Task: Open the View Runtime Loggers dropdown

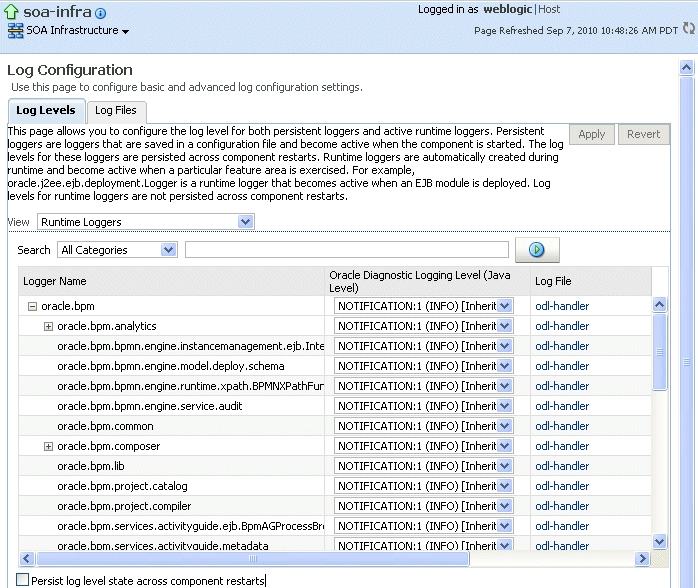Action: 146,222
